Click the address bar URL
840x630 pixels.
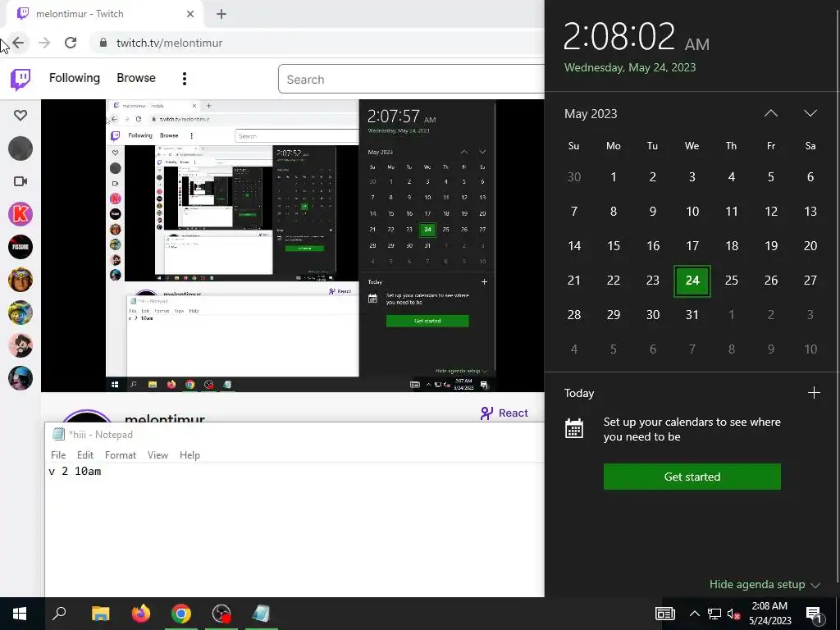click(169, 43)
